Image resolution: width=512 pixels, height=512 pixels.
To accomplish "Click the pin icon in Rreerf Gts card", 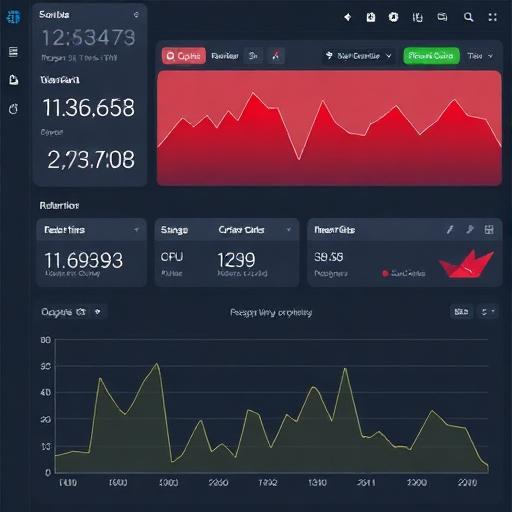I will 470,229.
